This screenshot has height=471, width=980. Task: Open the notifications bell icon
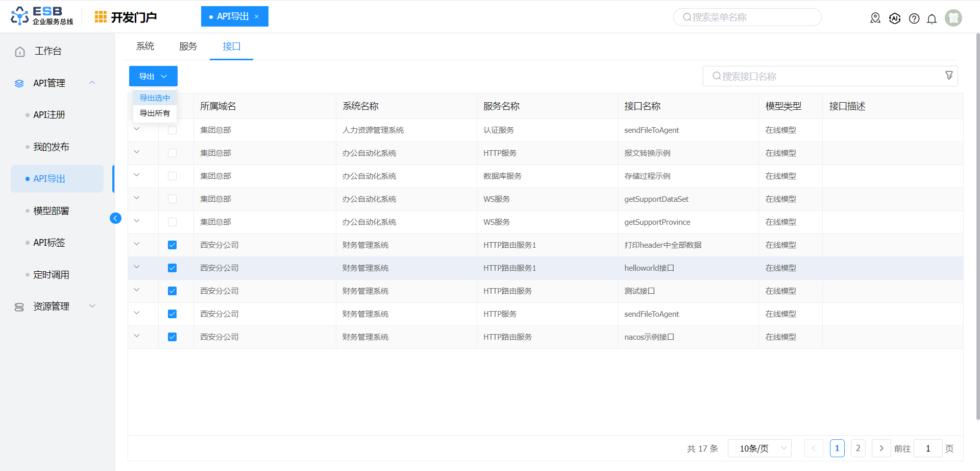932,19
